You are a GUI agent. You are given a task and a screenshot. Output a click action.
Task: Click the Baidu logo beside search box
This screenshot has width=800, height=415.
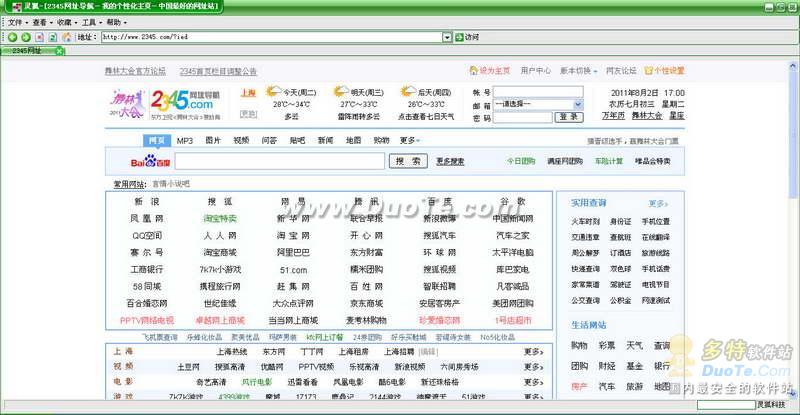(152, 161)
